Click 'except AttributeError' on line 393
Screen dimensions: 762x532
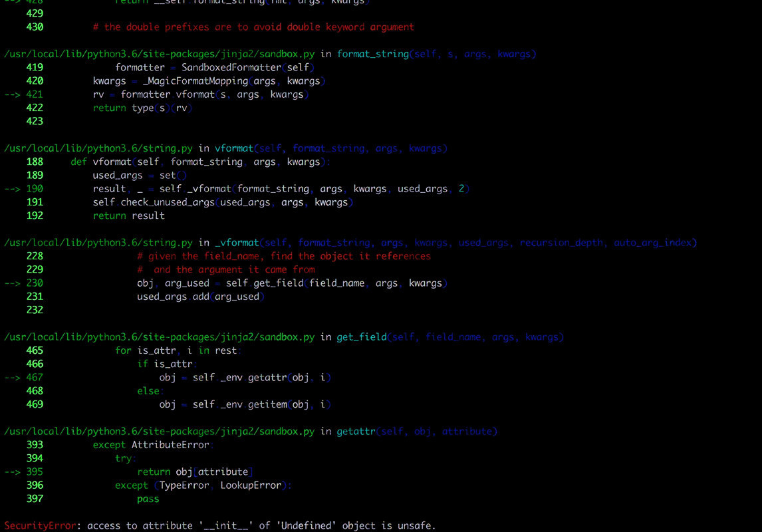(152, 445)
